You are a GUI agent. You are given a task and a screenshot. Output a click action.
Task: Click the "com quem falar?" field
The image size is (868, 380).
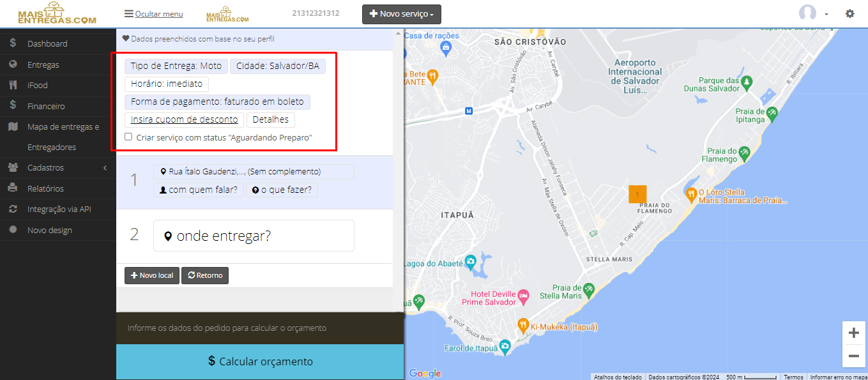[x=199, y=190]
